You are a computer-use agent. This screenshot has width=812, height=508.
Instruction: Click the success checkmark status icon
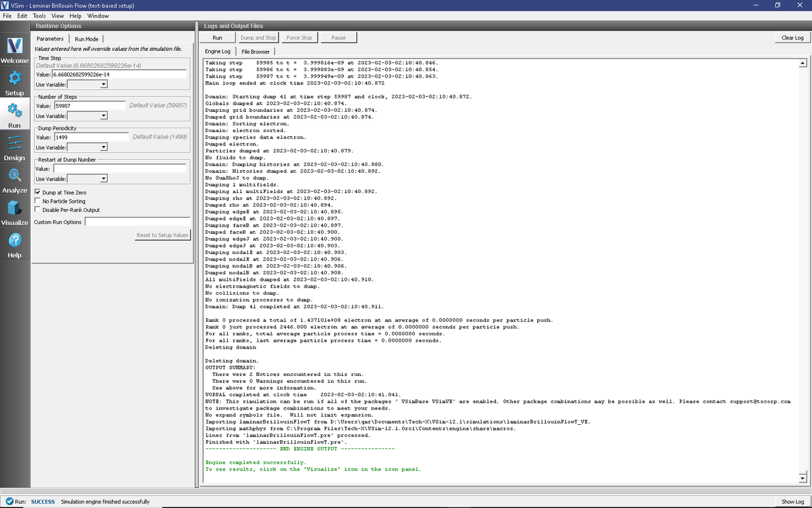coord(8,502)
